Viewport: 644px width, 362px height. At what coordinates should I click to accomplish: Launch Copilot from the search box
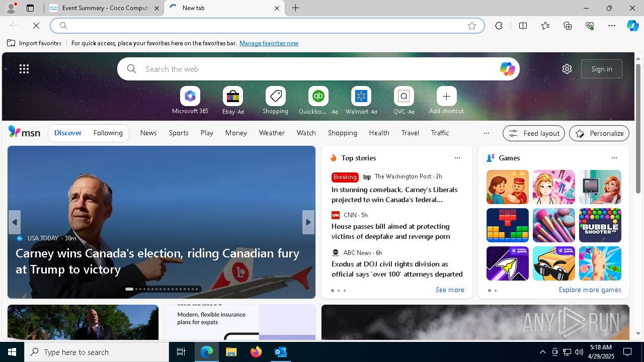507,69
